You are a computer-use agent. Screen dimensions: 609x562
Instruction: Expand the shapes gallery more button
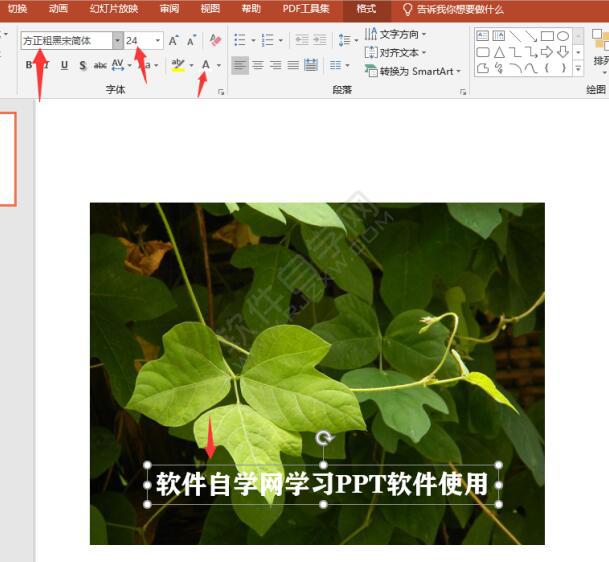click(x=578, y=68)
